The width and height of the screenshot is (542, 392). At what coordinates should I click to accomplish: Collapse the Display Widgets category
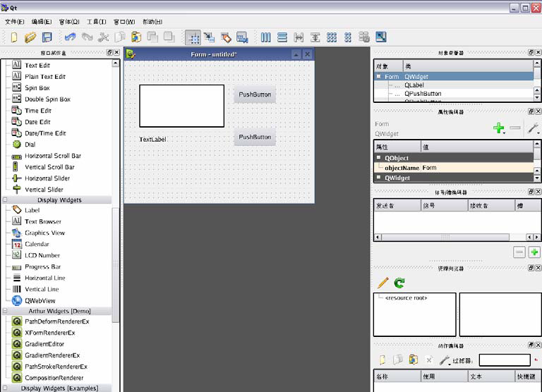click(5, 200)
